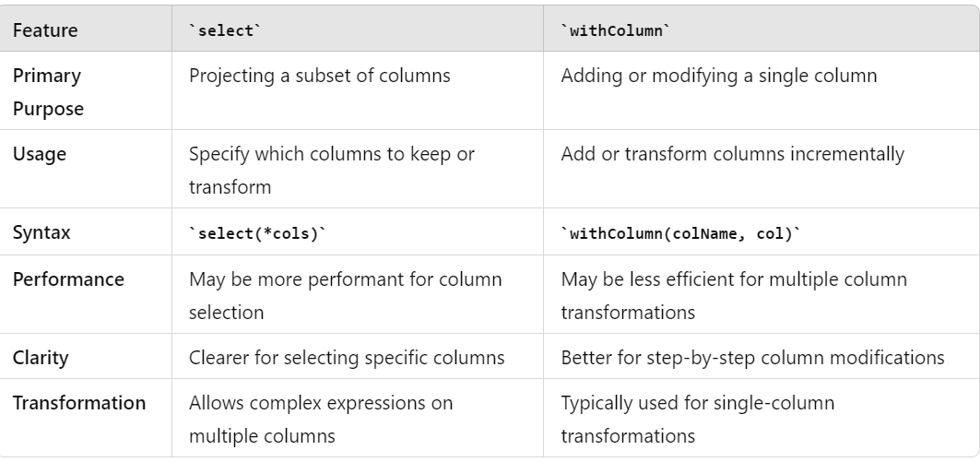
Task: Click the Clarity row label
Action: 41,358
